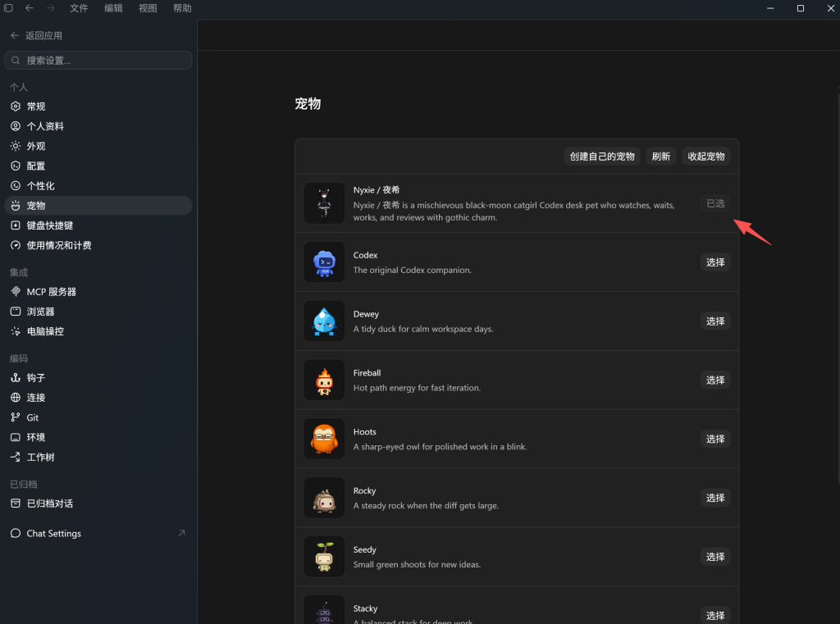
Task: Collapse pets with 收起宠物
Action: tap(706, 157)
